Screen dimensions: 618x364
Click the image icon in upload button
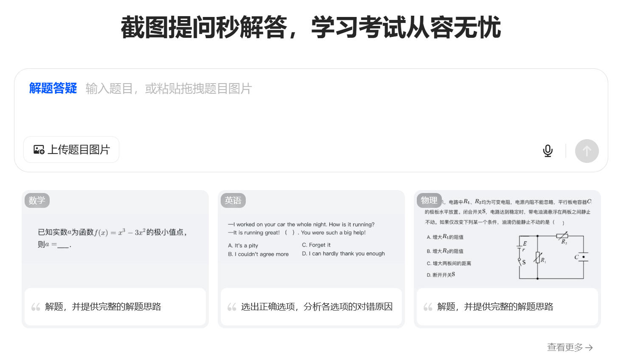click(39, 150)
